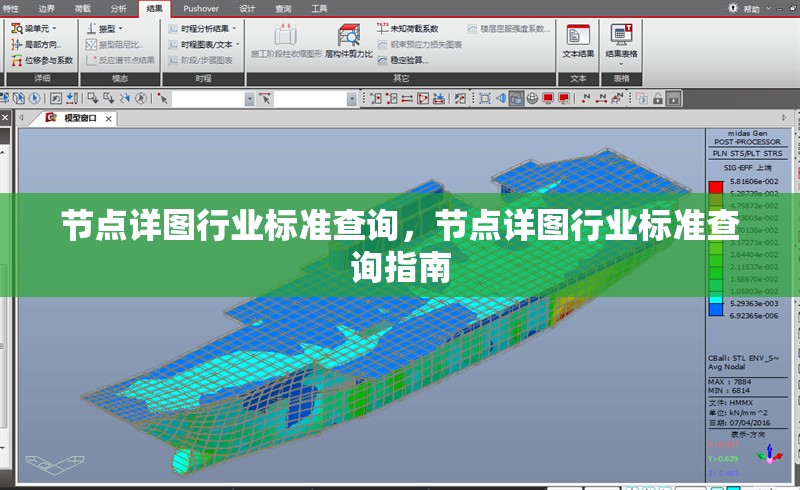Click the 稳定验算 stability check item

(408, 60)
